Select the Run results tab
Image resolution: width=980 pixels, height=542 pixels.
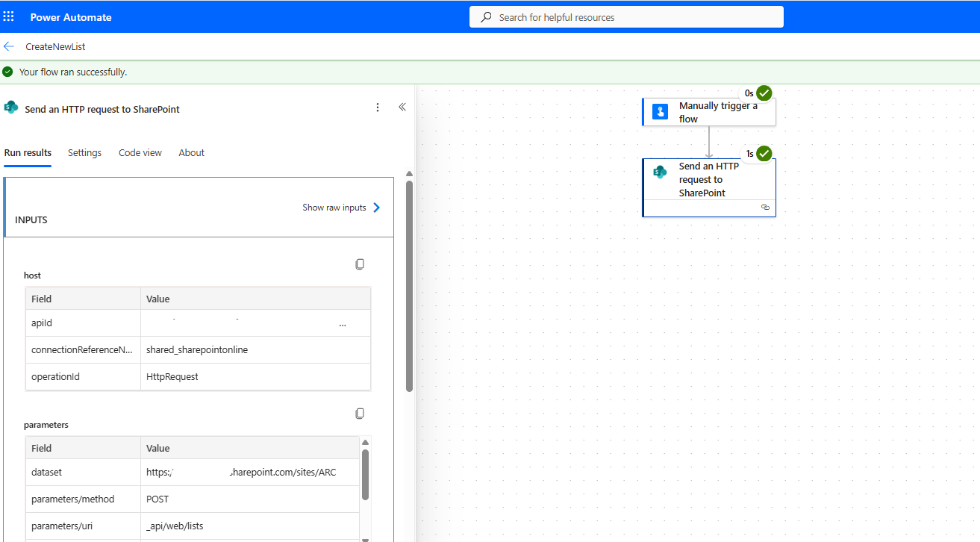coord(28,153)
